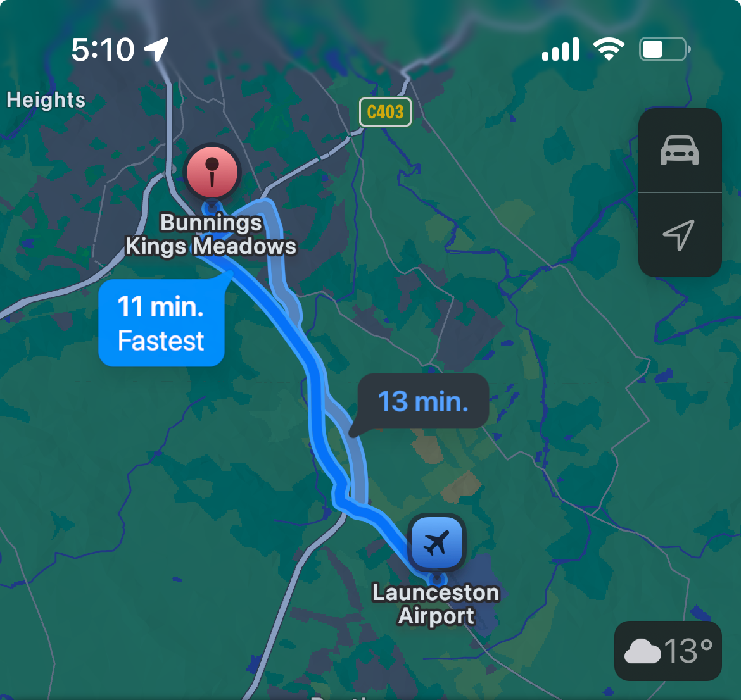Tap the location arrow beside 5:10
Image resolution: width=741 pixels, height=700 pixels.
(x=156, y=49)
